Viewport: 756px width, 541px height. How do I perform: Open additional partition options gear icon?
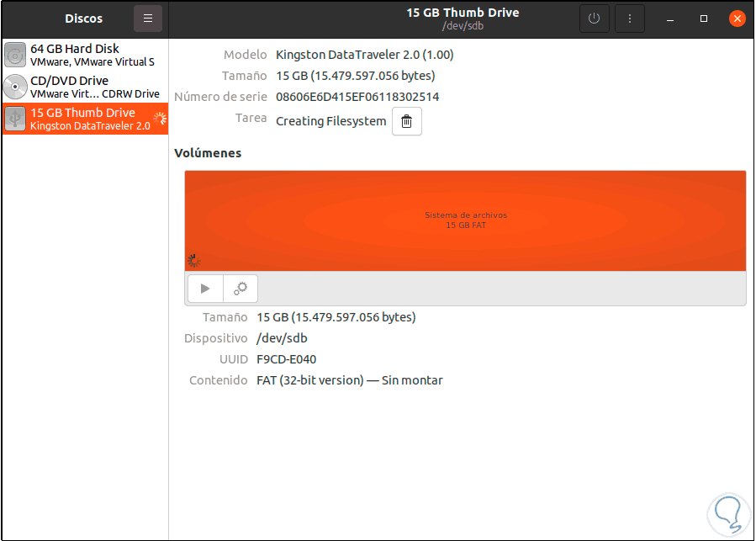pyautogui.click(x=241, y=288)
